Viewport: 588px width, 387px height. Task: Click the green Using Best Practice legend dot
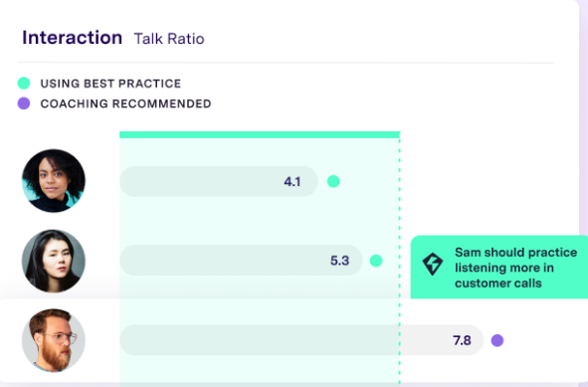24,84
